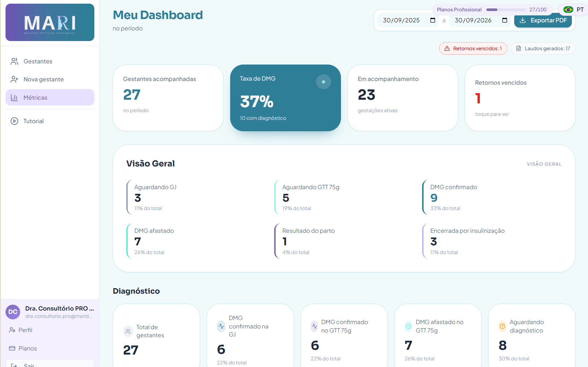This screenshot has height=367, width=588.
Task: Click the document icon in Laudos gerados
Action: 519,48
